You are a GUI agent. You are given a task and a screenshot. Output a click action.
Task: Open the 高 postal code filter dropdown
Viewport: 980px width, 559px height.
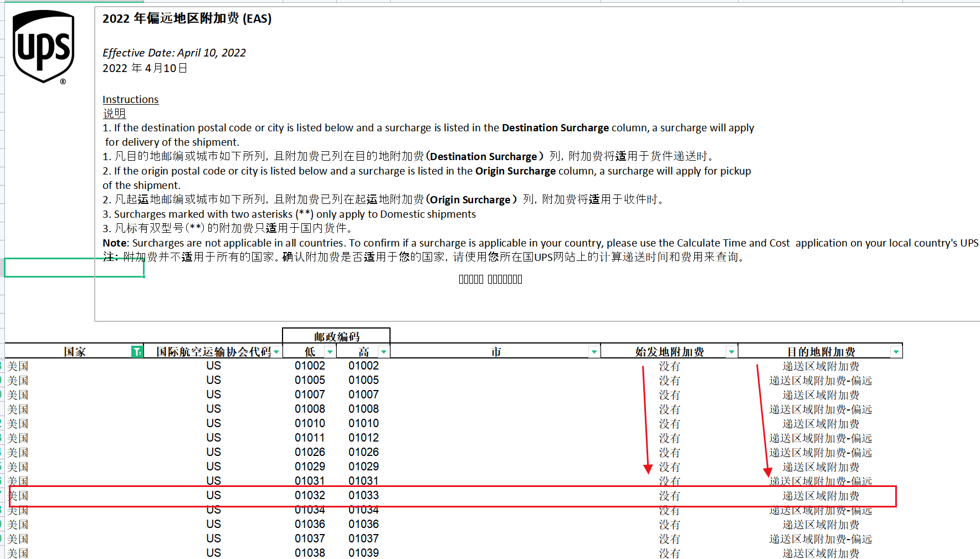[x=383, y=352]
